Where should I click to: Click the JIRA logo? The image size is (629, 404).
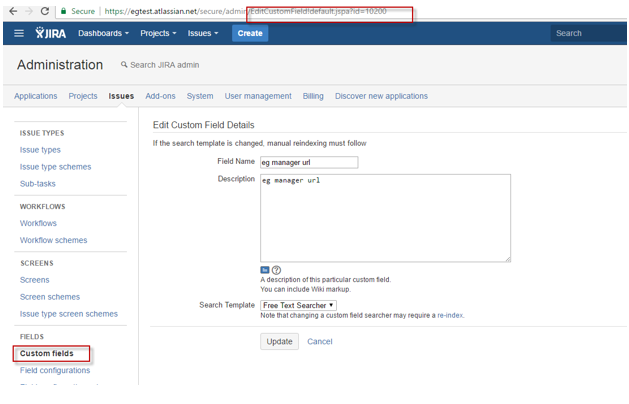tap(51, 33)
